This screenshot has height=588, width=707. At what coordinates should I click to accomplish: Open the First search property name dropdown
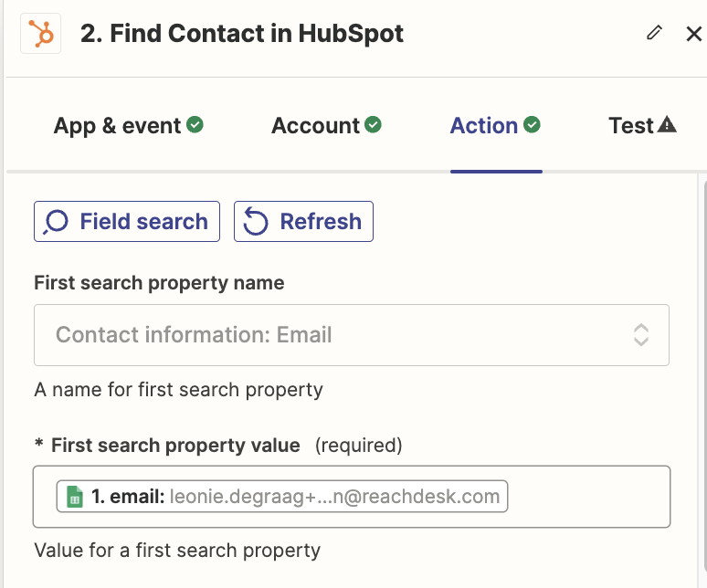pyautogui.click(x=352, y=335)
